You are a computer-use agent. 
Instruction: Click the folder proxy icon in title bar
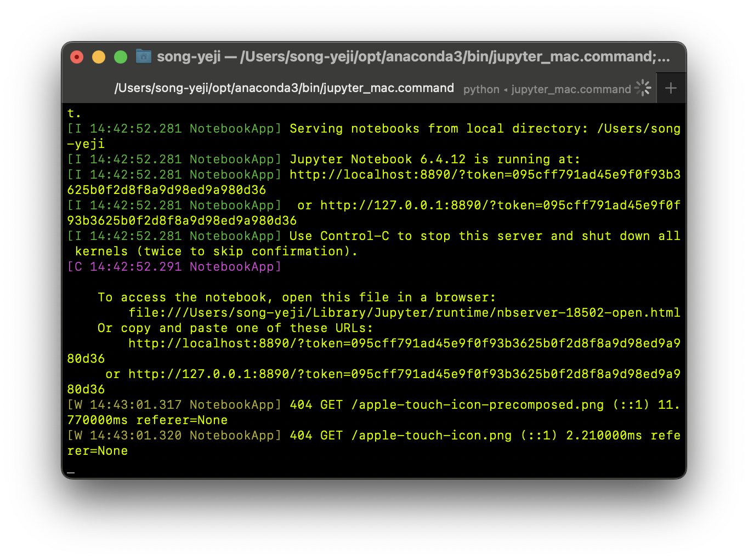point(144,56)
